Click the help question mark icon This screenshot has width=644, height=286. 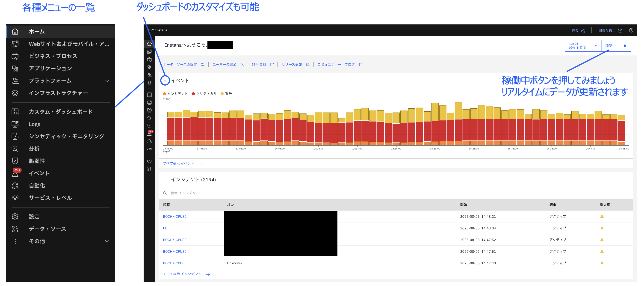coord(620,30)
